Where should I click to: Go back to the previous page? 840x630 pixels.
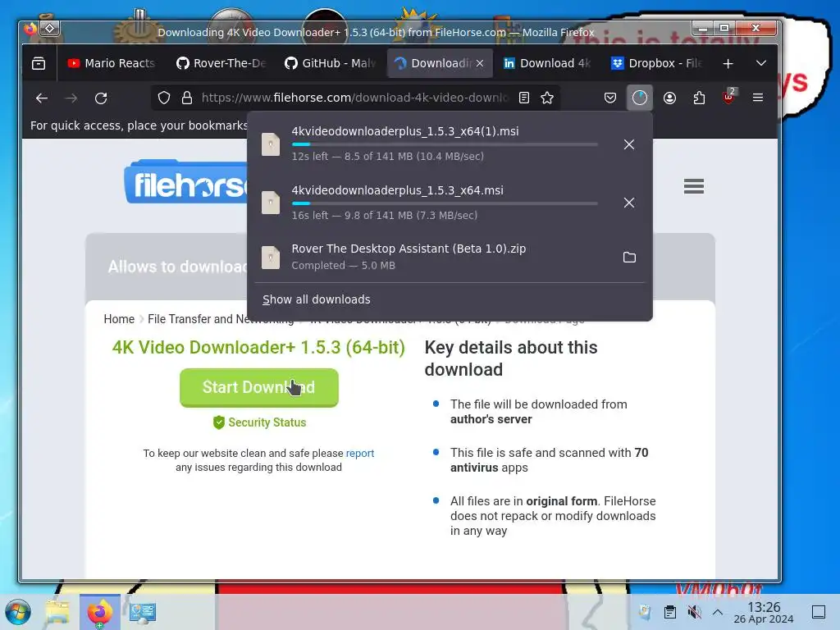42,98
